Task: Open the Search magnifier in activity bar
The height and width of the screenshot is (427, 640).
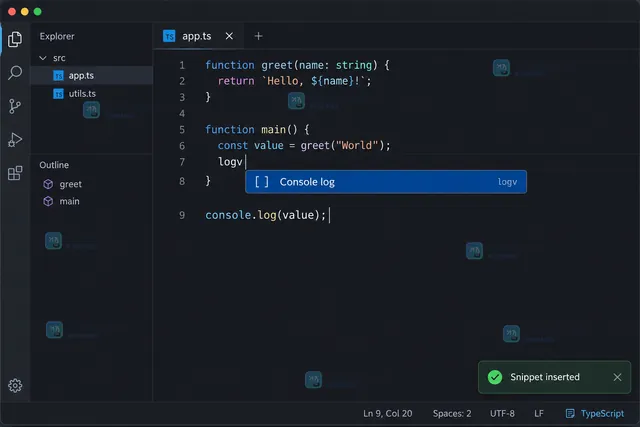Action: pyautogui.click(x=15, y=73)
